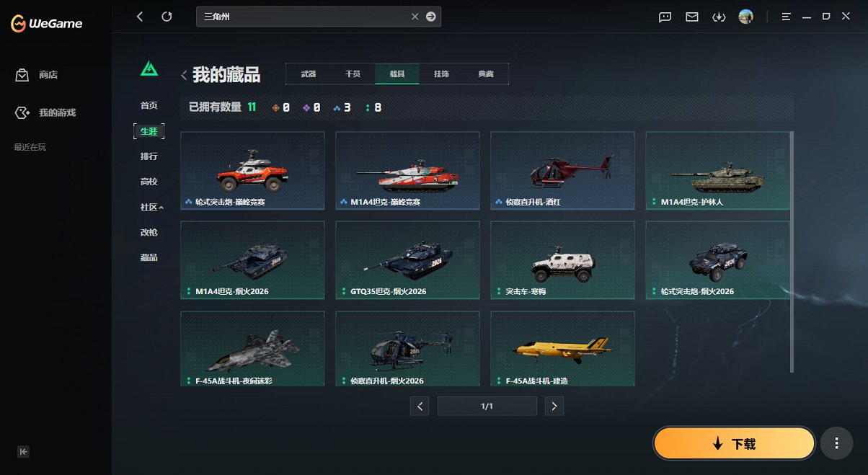Switch to the 武器 tab
The image size is (868, 475).
click(x=309, y=74)
